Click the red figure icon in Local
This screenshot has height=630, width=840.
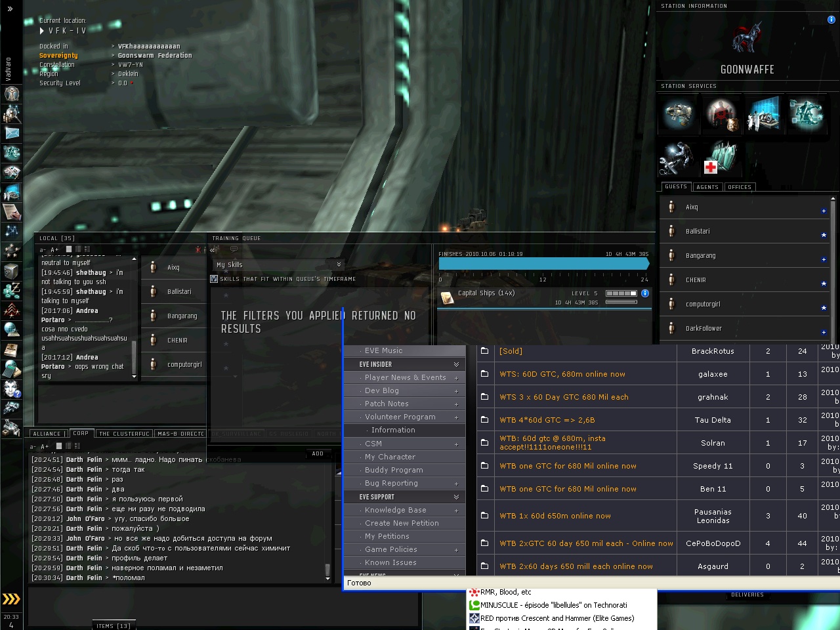click(x=198, y=249)
